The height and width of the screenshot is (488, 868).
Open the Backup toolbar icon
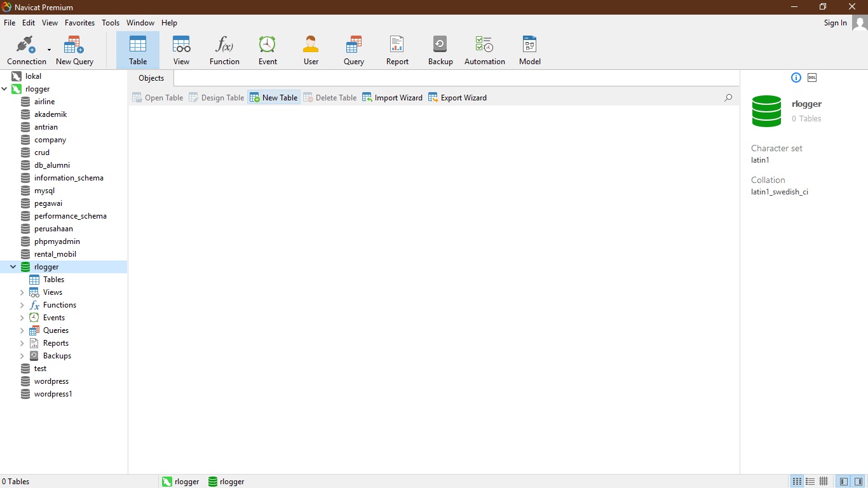[x=440, y=50]
